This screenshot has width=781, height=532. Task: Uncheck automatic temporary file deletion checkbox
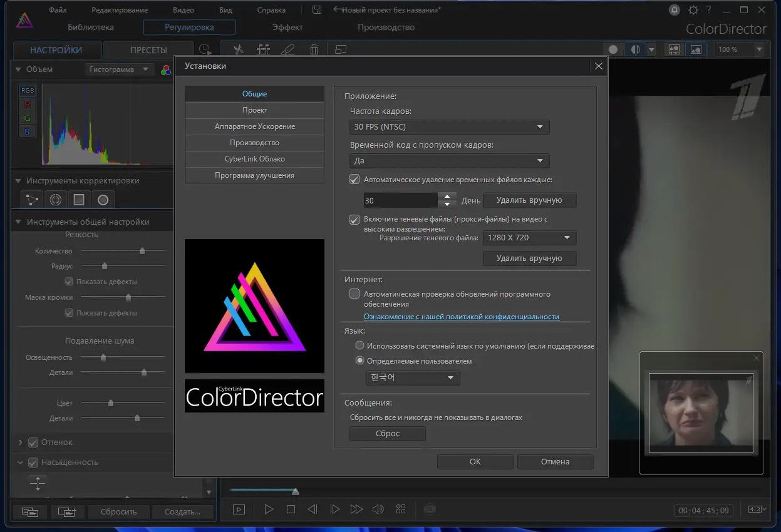(354, 180)
